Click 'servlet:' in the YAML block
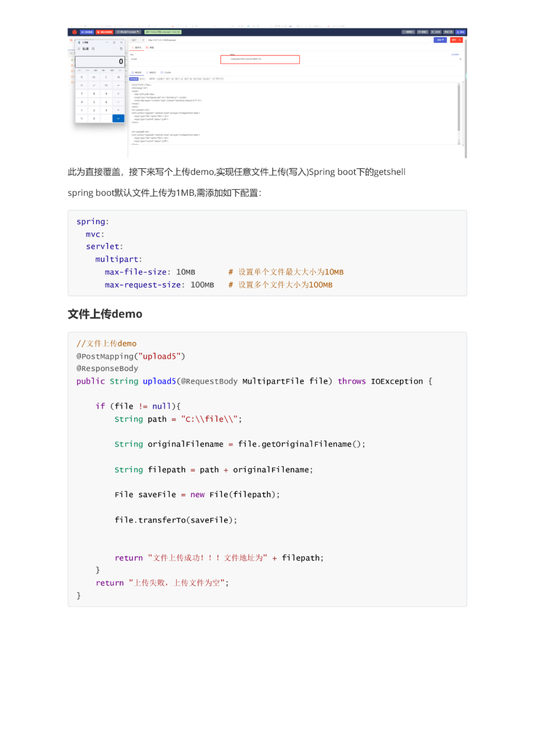 [104, 246]
